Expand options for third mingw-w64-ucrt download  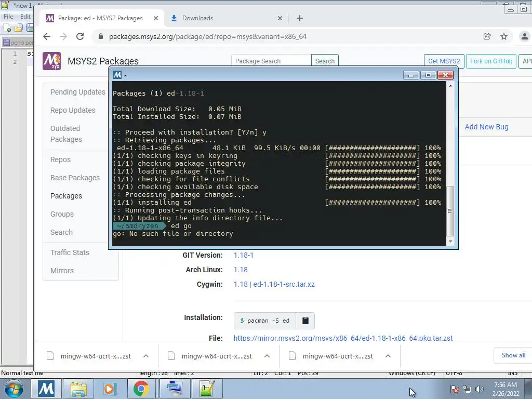coord(388,356)
